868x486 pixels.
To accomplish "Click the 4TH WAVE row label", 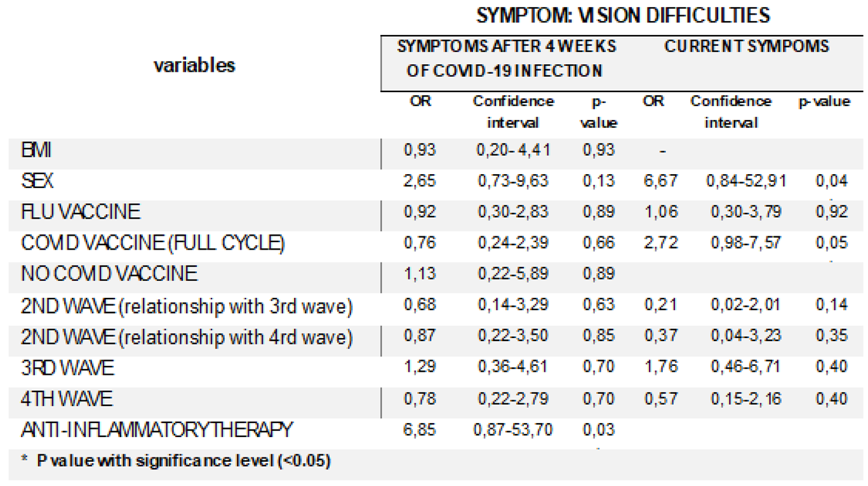I will [x=67, y=398].
